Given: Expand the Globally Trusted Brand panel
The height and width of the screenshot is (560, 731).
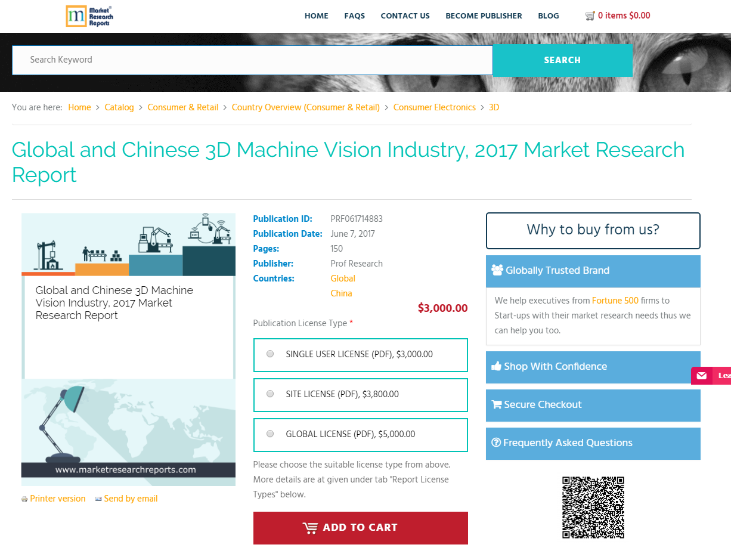Looking at the screenshot, I should pyautogui.click(x=593, y=271).
